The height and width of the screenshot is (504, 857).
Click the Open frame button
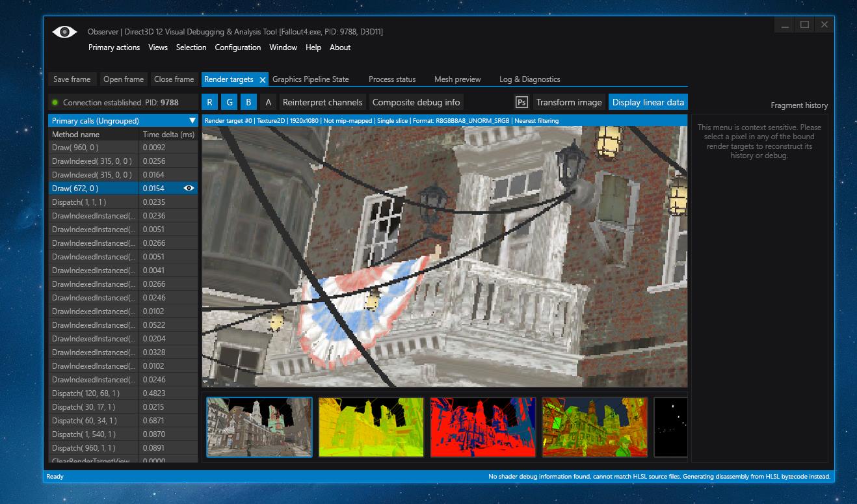[x=124, y=79]
